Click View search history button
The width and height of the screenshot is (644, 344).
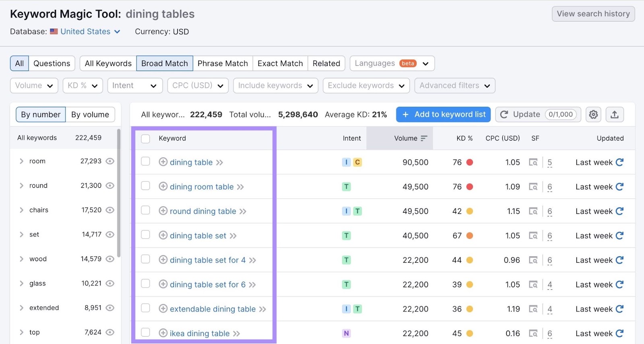click(593, 14)
